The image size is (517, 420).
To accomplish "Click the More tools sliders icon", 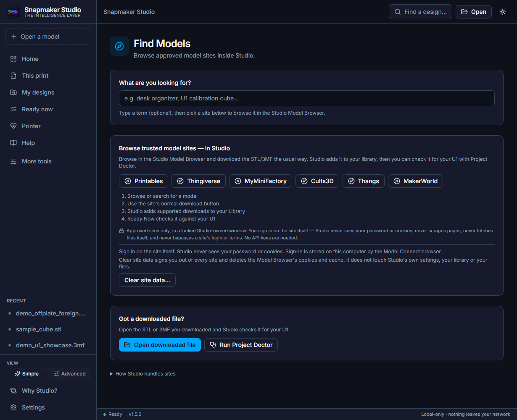I will coord(13,161).
